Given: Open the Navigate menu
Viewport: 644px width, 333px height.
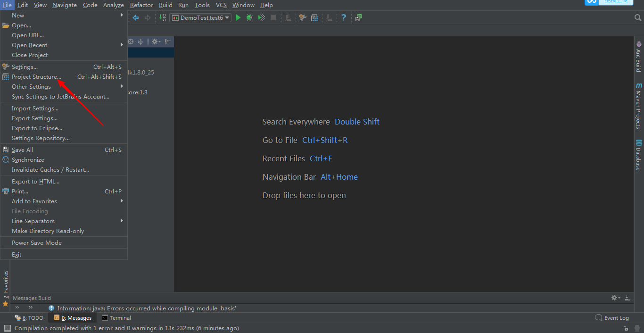Looking at the screenshot, I should (65, 5).
